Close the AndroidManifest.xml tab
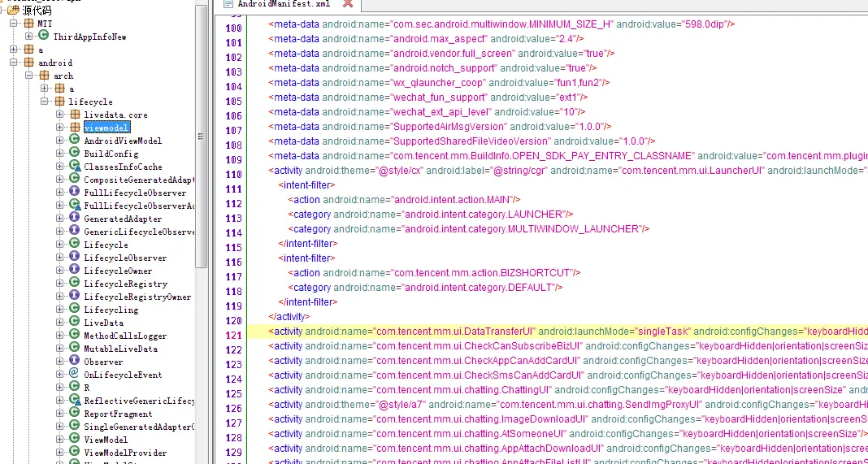The height and width of the screenshot is (464, 868). pyautogui.click(x=348, y=4)
